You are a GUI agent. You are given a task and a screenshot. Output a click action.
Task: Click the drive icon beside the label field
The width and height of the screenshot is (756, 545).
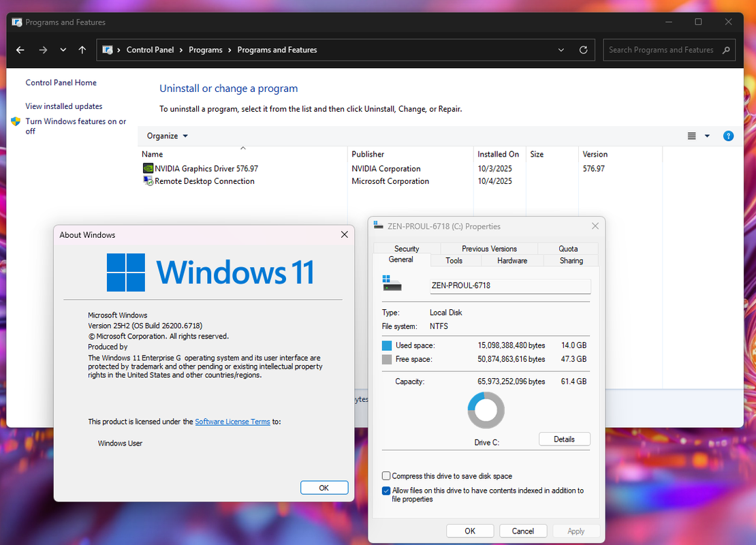click(x=392, y=283)
